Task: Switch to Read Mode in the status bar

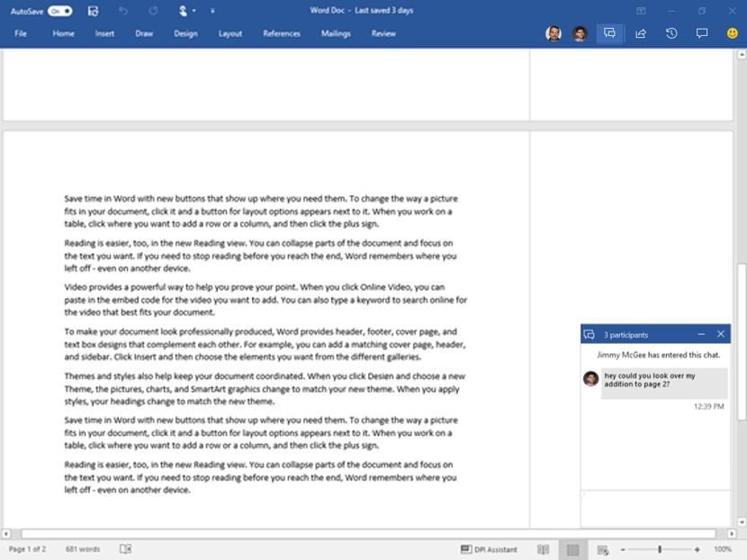Action: pyautogui.click(x=543, y=548)
